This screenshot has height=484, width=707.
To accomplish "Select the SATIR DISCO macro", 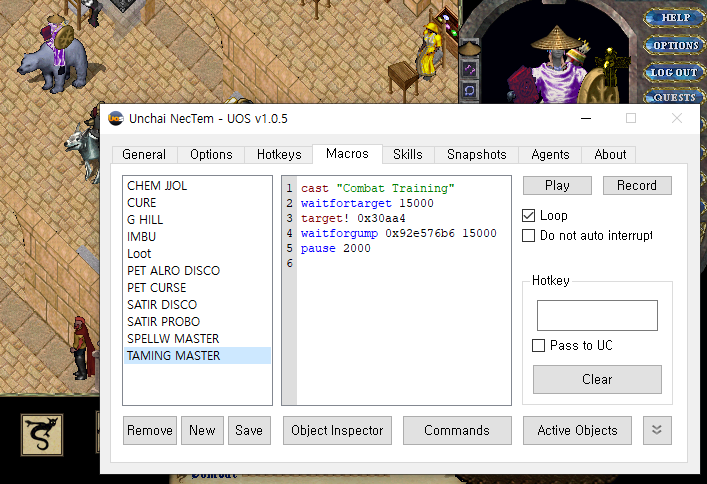I will pos(197,304).
